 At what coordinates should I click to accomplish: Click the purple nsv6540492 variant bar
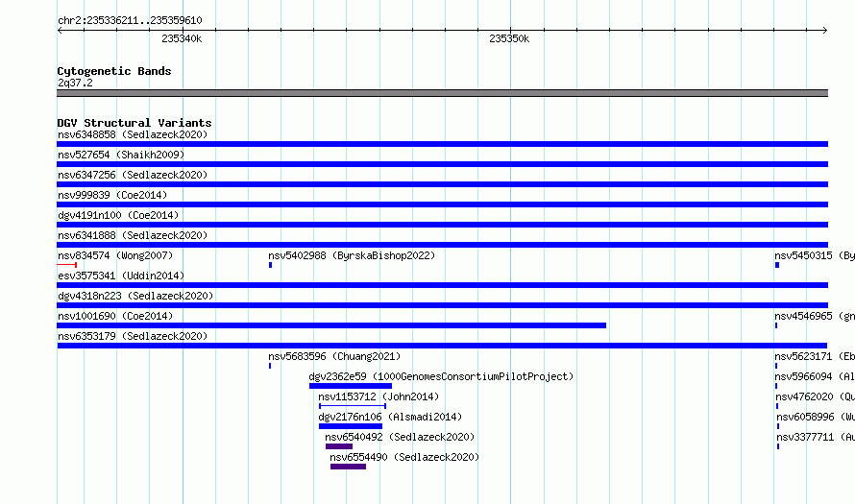[339, 446]
